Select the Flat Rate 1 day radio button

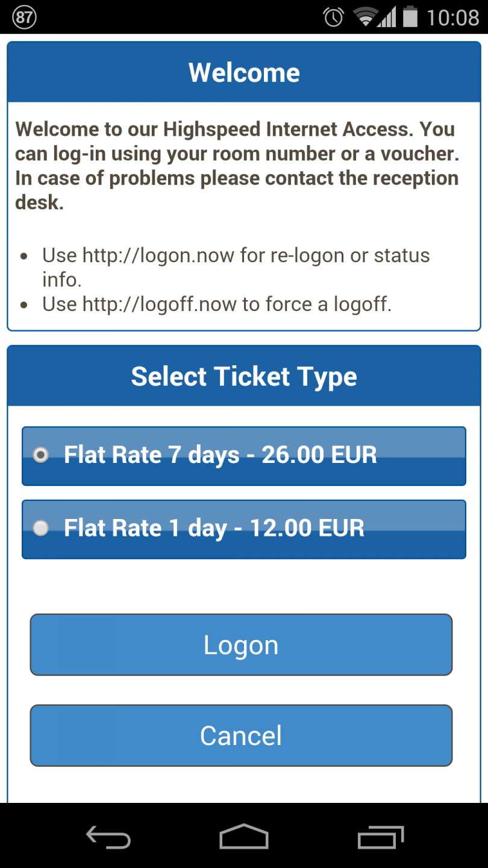pyautogui.click(x=40, y=529)
